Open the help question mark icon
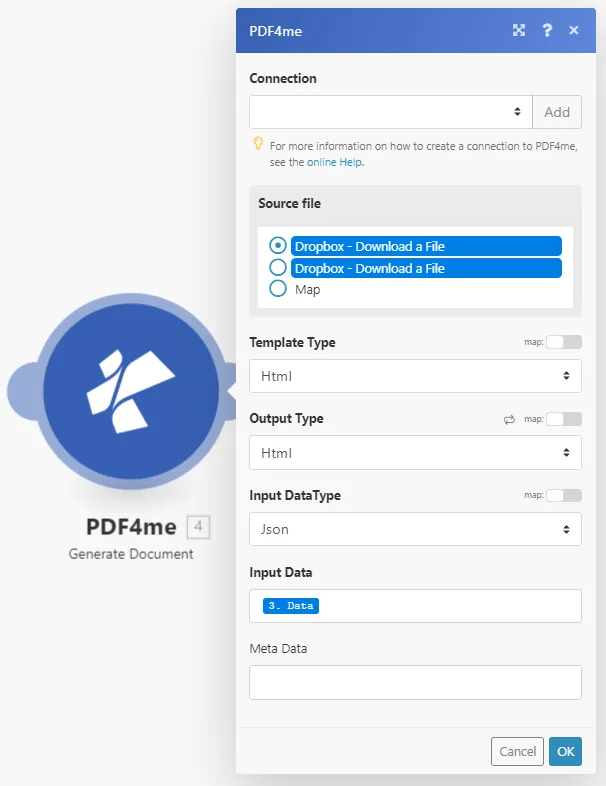 tap(547, 31)
